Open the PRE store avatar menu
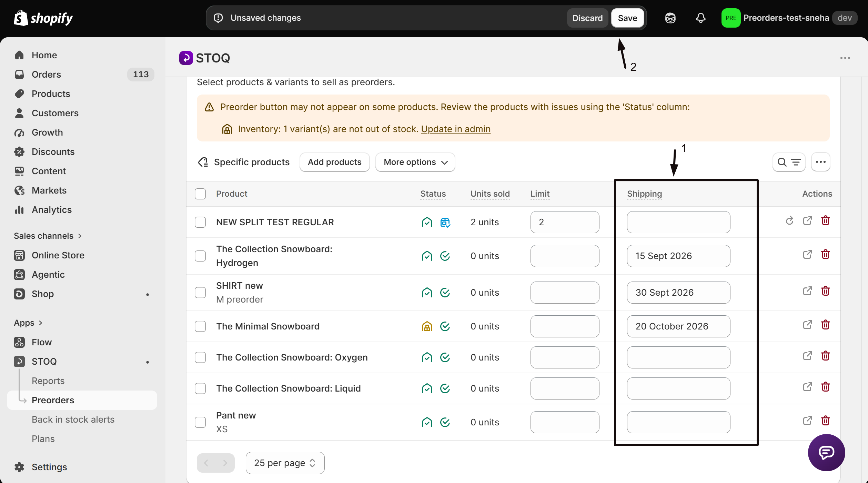 (x=731, y=18)
